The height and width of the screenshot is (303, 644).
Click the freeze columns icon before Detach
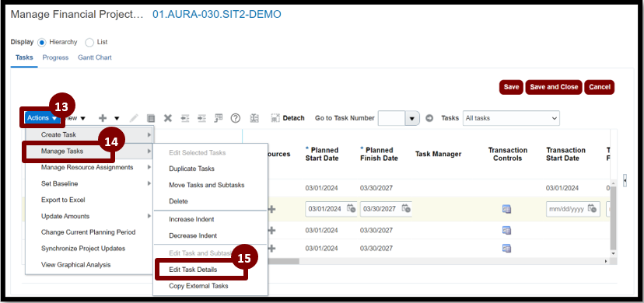click(x=254, y=118)
